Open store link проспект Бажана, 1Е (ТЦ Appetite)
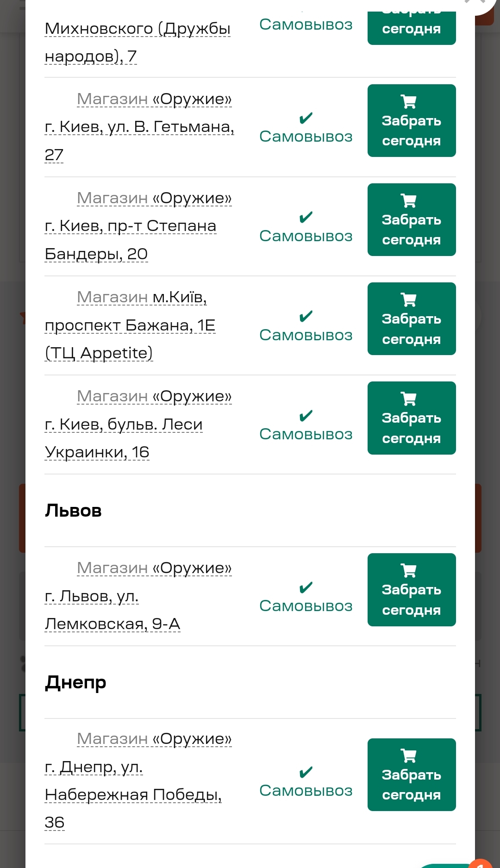500x868 pixels. (x=130, y=325)
